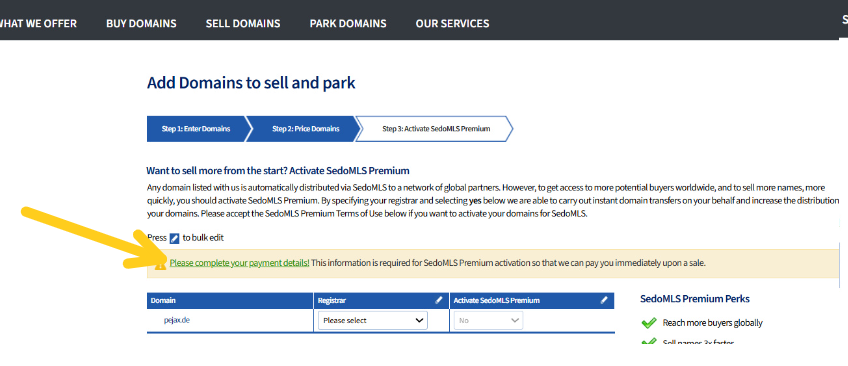Click the Registrar column edit pencil icon
The image size is (848, 366).
(439, 300)
